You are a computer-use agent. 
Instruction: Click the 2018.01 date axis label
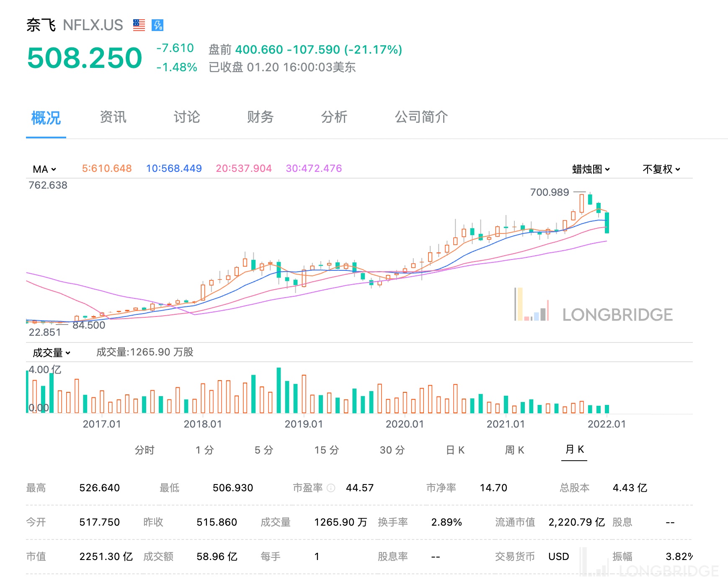pos(203,424)
